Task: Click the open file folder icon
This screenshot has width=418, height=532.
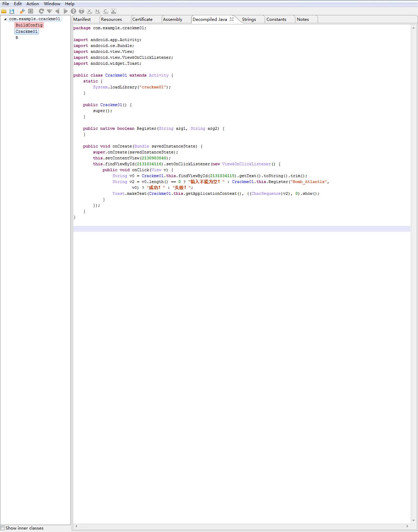Action: coord(4,11)
